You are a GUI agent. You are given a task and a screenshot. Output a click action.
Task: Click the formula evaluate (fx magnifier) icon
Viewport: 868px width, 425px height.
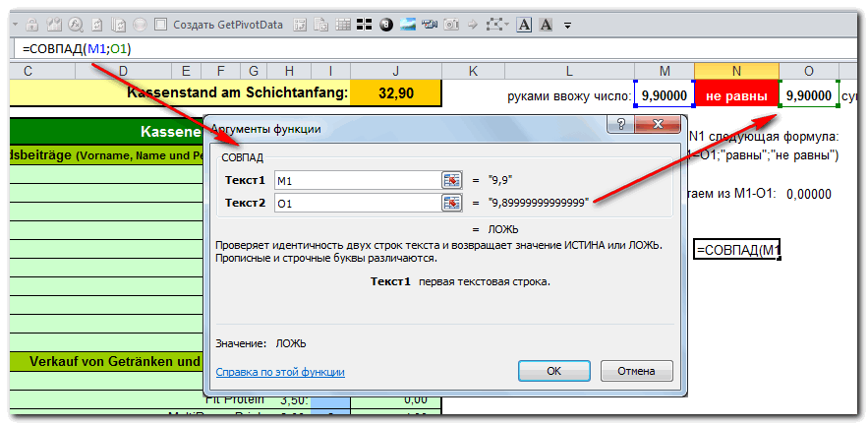point(76,25)
